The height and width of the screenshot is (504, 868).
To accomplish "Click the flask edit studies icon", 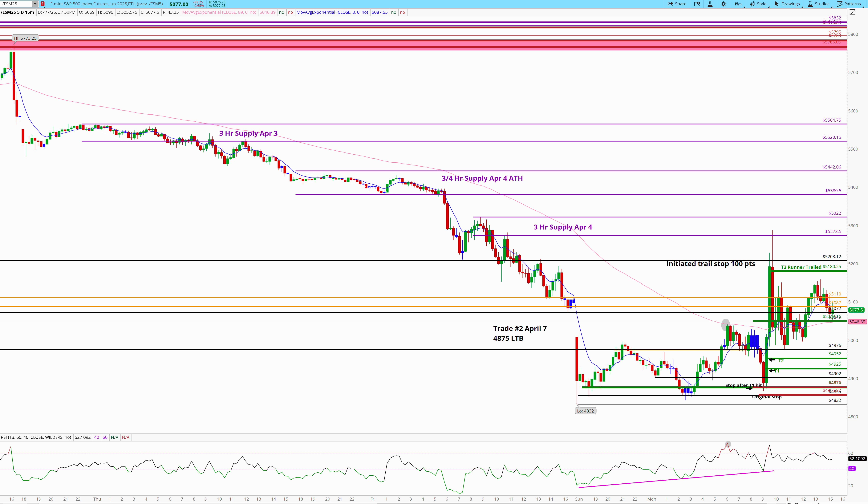I will tap(710, 4).
